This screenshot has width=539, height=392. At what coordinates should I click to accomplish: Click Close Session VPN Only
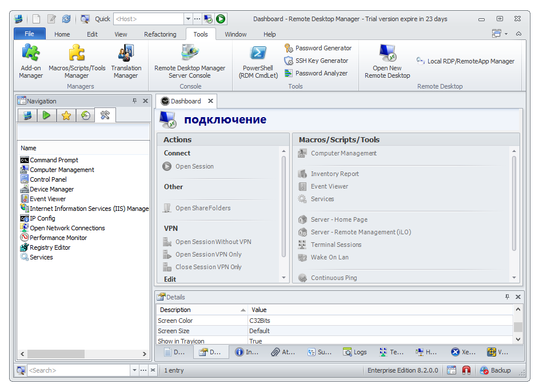pyautogui.click(x=202, y=267)
